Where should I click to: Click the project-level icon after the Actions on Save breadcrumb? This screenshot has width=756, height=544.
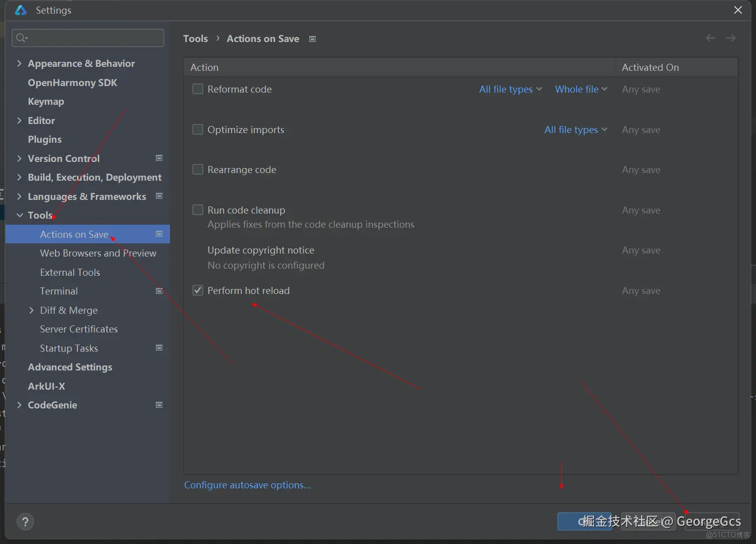[x=312, y=39]
